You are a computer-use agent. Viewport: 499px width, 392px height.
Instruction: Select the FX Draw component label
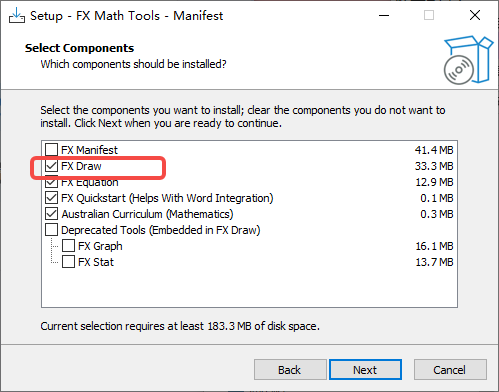(81, 166)
